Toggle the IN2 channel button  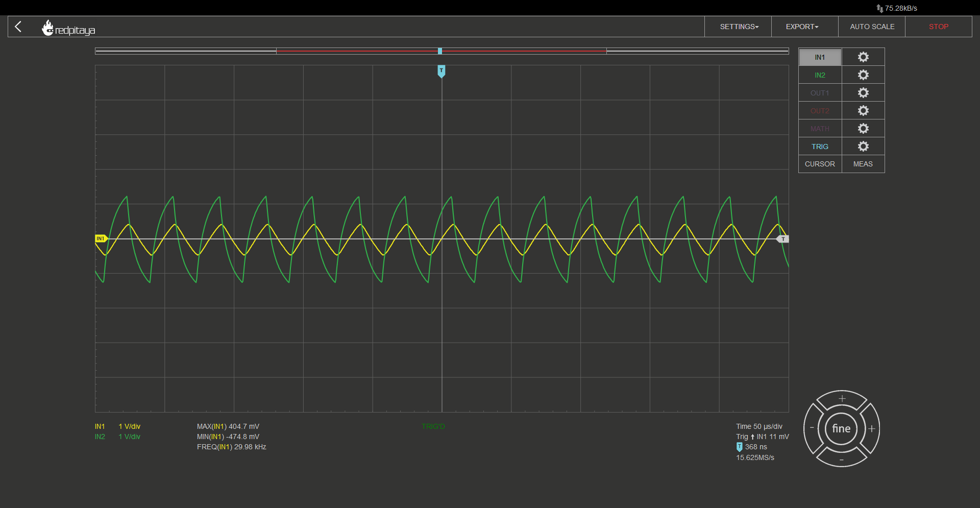[x=820, y=75]
